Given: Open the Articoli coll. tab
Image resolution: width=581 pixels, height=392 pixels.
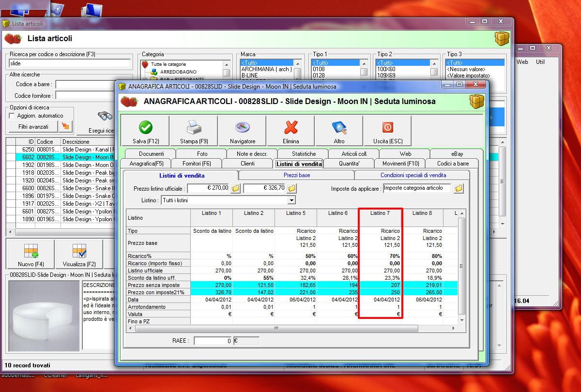Looking at the screenshot, I should (354, 153).
